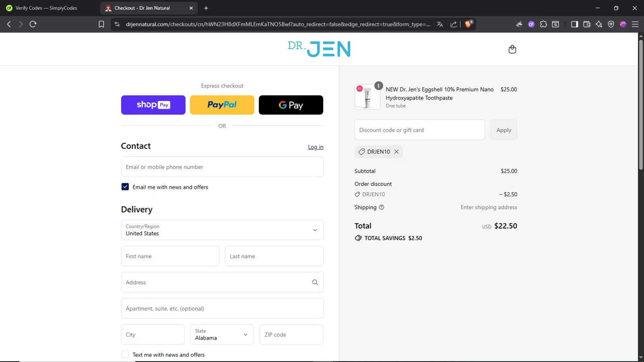Viewport: 644px width, 362px height.
Task: Check Text me with news and offers
Action: [125, 355]
